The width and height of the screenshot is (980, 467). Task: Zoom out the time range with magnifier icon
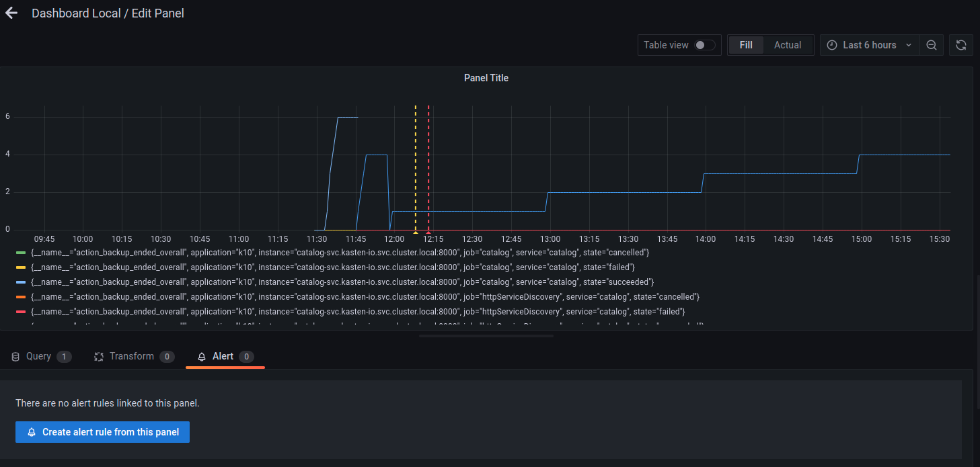pyautogui.click(x=931, y=45)
